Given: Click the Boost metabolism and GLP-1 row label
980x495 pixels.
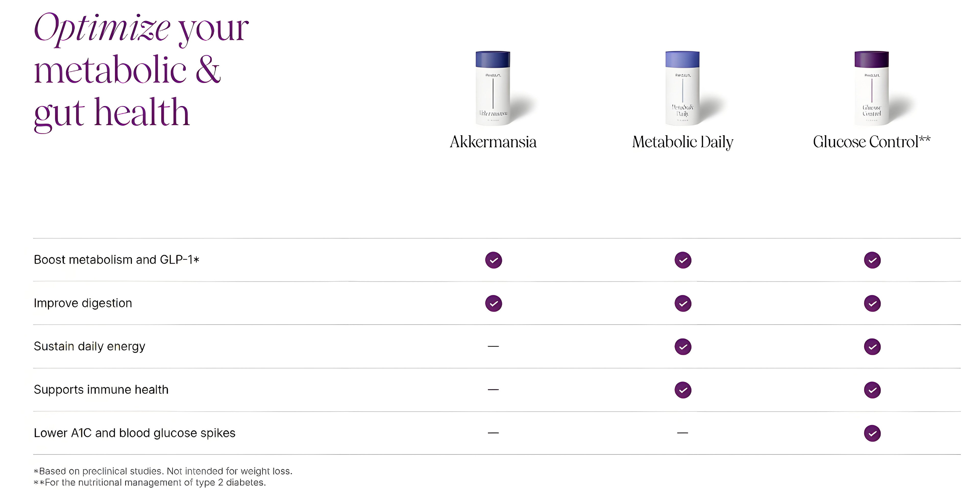Looking at the screenshot, I should pyautogui.click(x=116, y=260).
